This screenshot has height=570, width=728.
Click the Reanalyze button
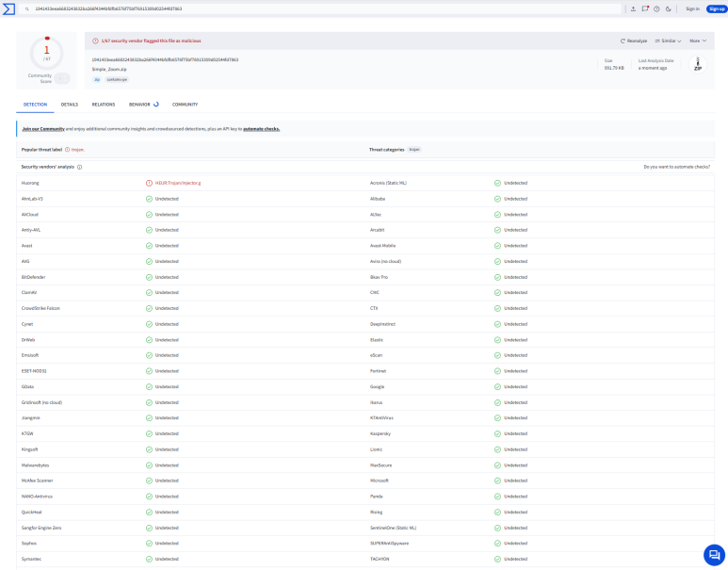pyautogui.click(x=634, y=41)
